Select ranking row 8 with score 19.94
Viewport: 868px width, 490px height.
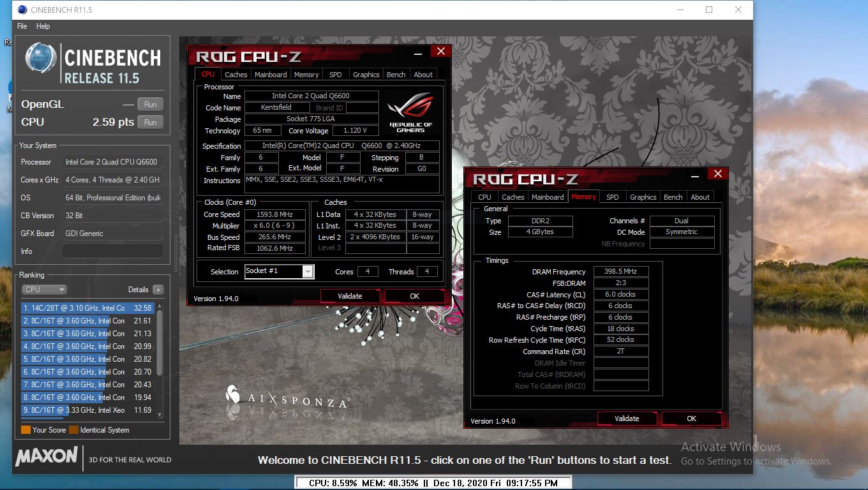point(88,397)
